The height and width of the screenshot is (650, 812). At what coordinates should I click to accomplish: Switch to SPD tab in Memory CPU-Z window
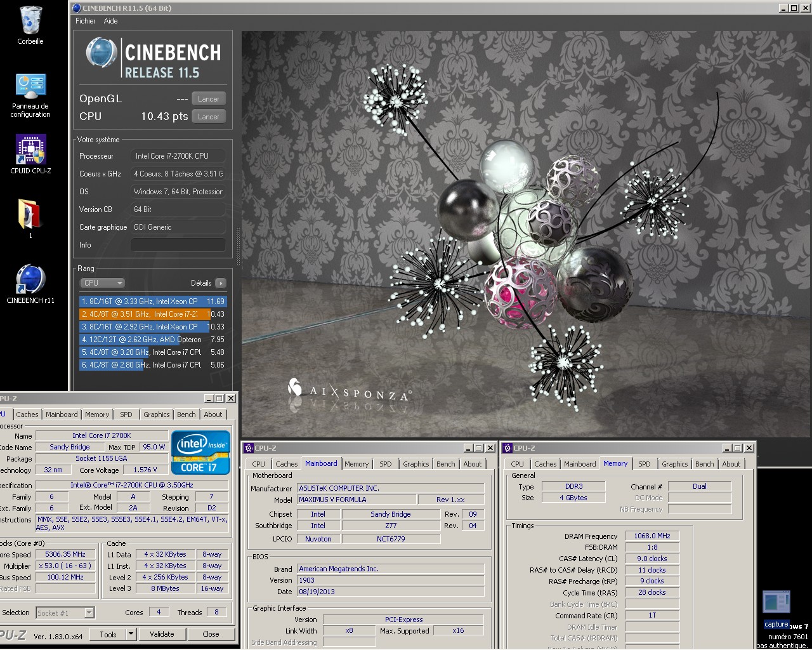645,464
